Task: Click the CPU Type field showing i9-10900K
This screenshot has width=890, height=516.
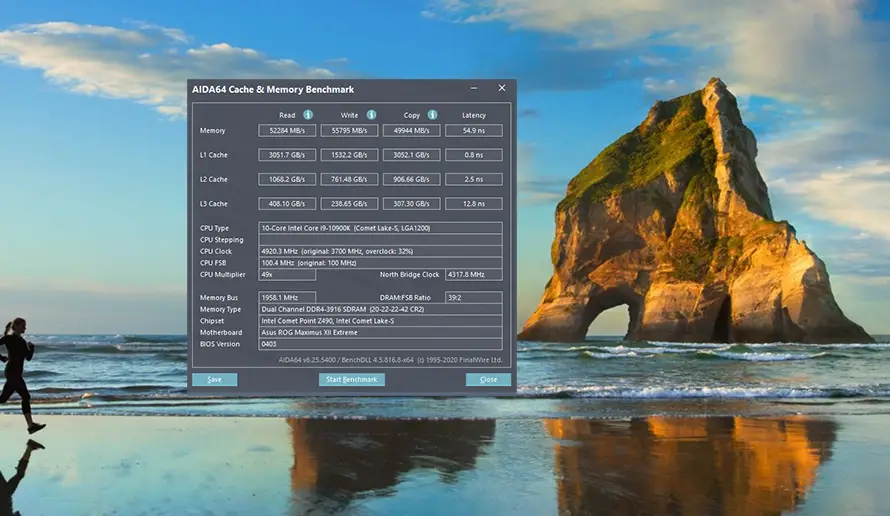Action: (x=380, y=228)
